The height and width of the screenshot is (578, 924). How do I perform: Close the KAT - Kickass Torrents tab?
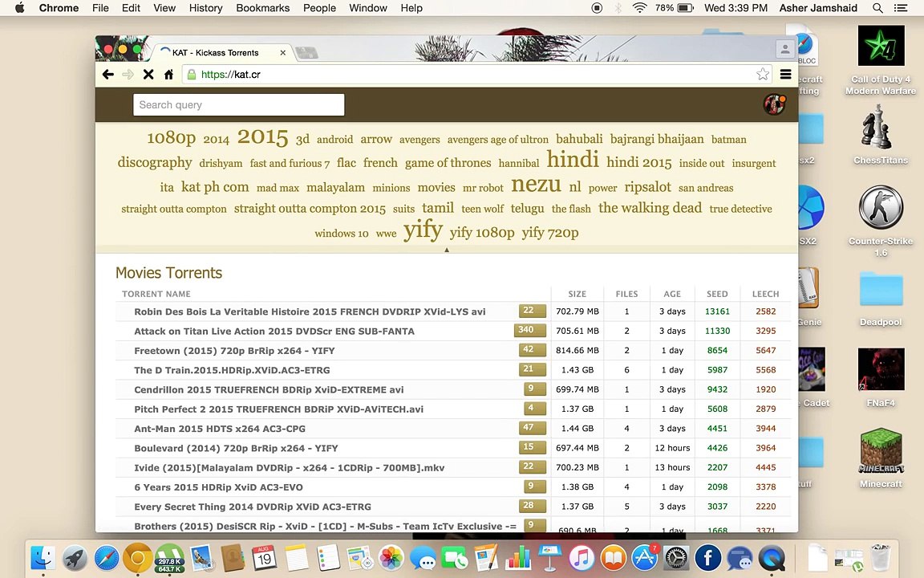pyautogui.click(x=283, y=52)
